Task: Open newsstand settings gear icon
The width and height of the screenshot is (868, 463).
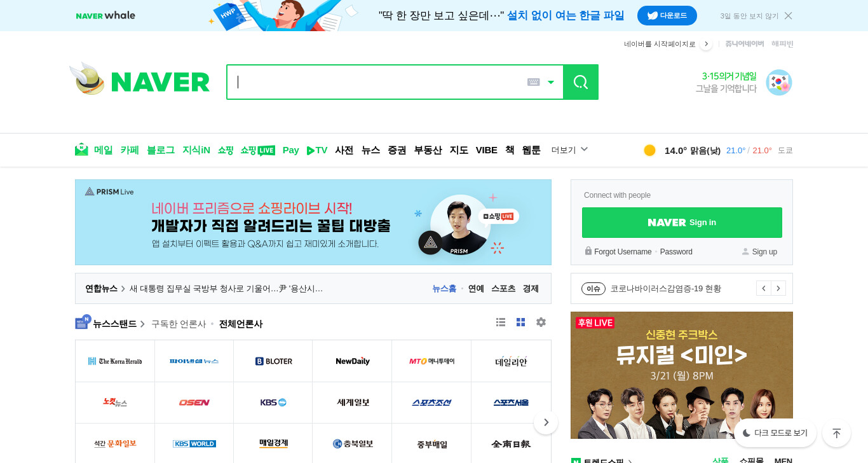Action: point(541,322)
